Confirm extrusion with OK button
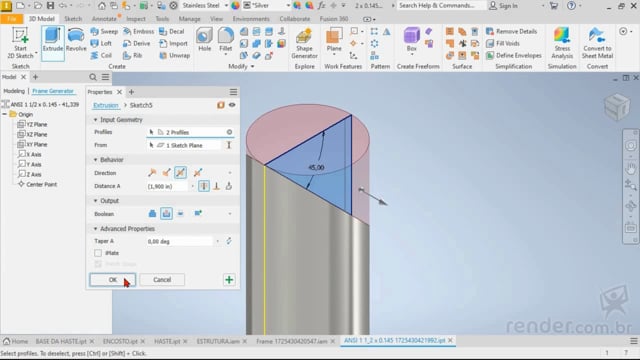The height and width of the screenshot is (360, 640). tap(113, 280)
